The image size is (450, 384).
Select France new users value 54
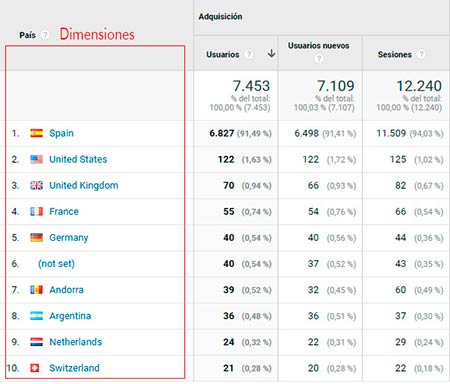313,211
